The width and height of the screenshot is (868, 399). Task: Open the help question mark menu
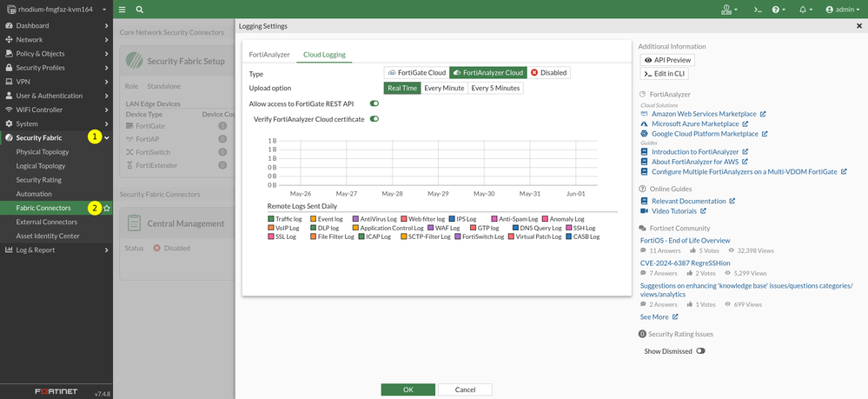(779, 10)
